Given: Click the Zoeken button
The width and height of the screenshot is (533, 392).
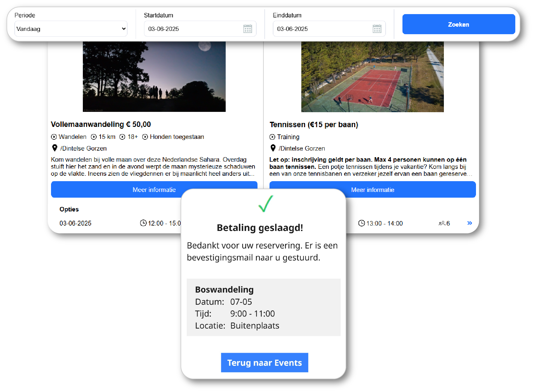Looking at the screenshot, I should pos(459,24).
